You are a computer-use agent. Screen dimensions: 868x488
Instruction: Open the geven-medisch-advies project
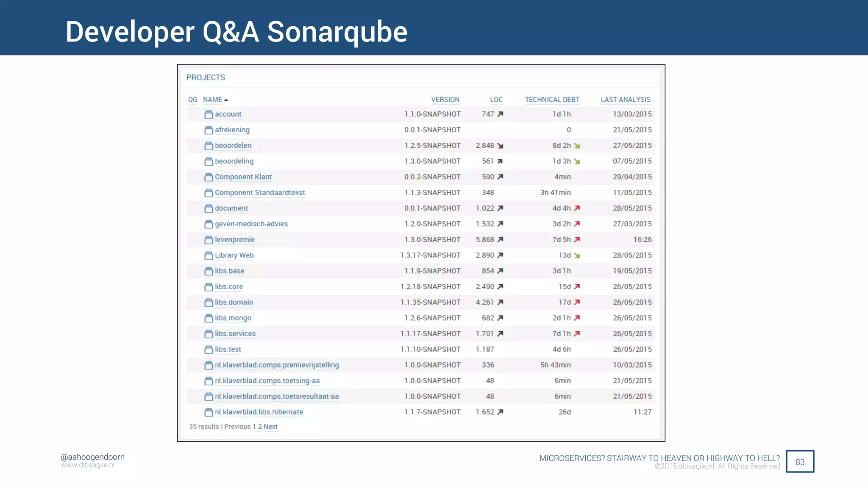(251, 224)
